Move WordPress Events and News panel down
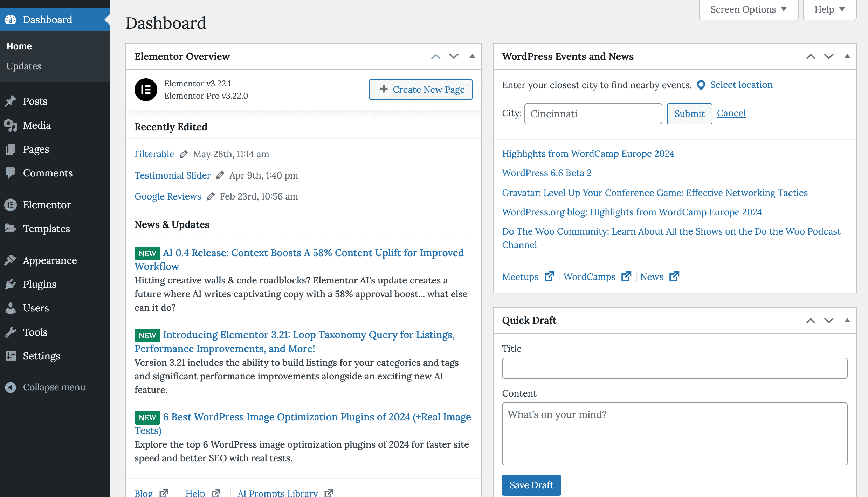Viewport: 868px width, 497px height. coord(829,56)
